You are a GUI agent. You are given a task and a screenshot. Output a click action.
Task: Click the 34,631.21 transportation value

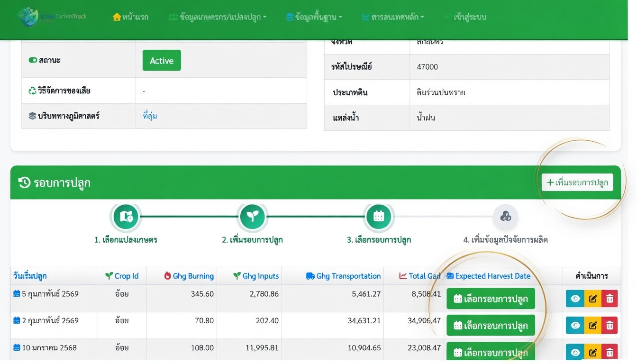[x=364, y=320]
